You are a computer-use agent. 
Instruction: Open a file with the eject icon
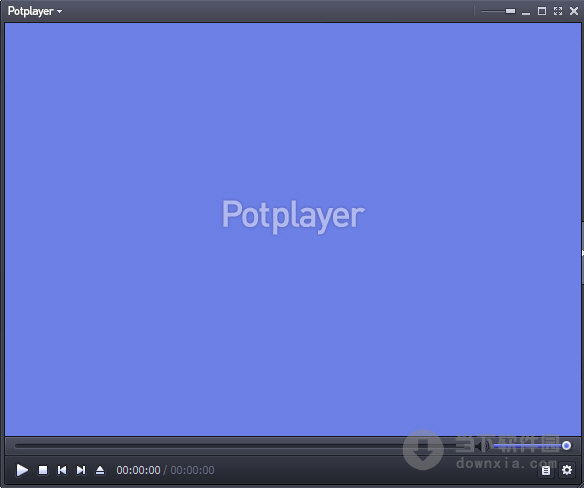[x=100, y=470]
